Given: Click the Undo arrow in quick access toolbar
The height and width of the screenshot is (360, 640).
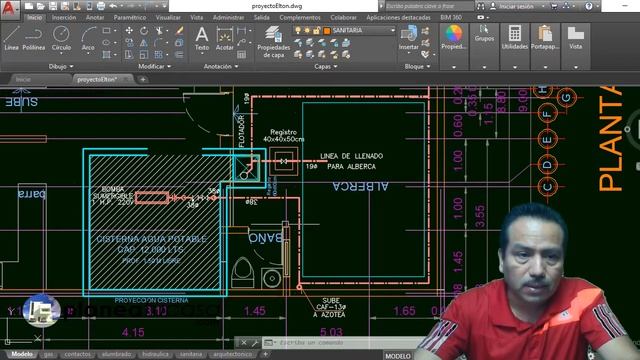Looking at the screenshot, I should click(113, 6).
